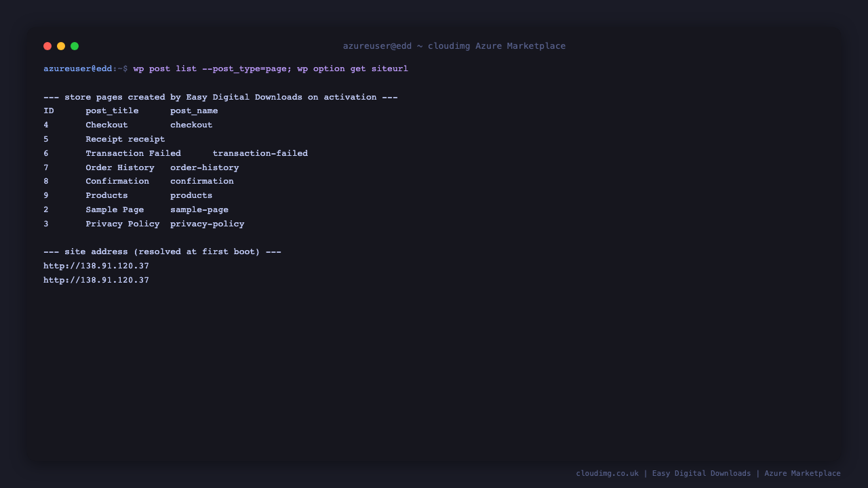
Task: Click ID '4' in the Checkout row
Action: (x=46, y=125)
